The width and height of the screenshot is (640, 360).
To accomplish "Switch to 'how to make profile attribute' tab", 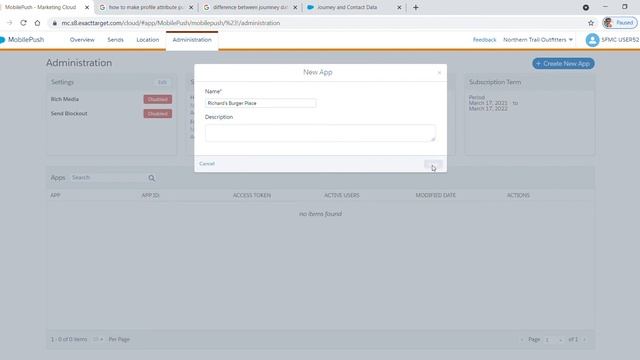I will coord(146,7).
